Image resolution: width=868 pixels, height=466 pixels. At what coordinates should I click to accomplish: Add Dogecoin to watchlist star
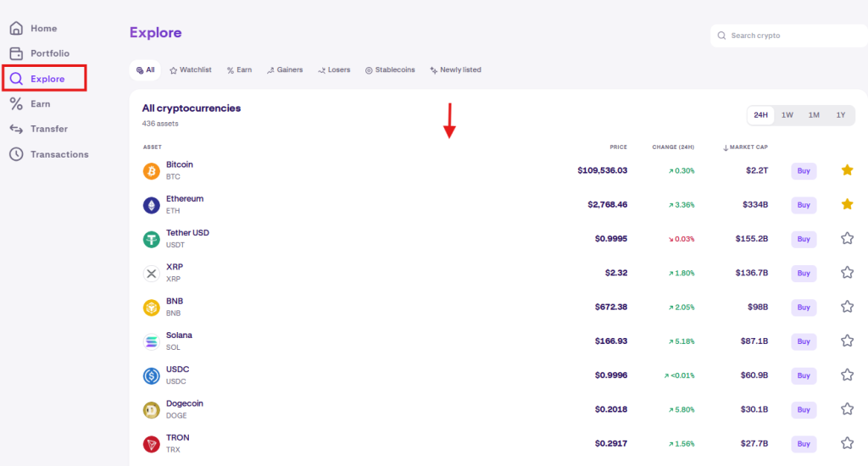click(847, 409)
